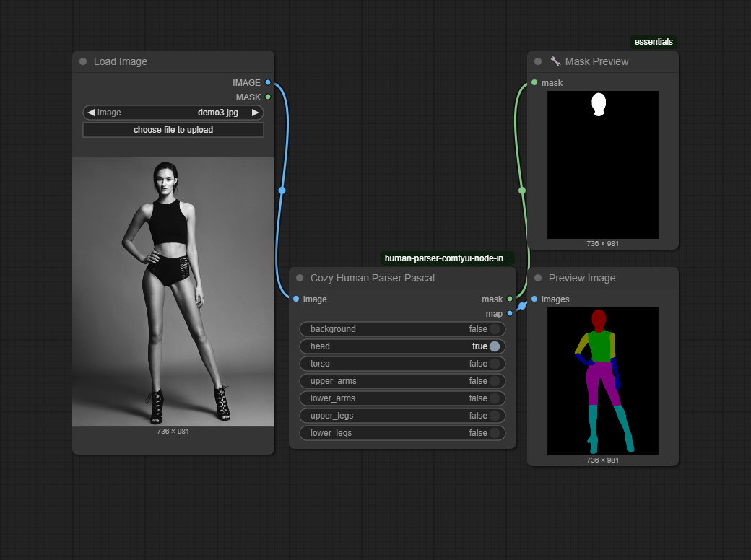The height and width of the screenshot is (560, 751).
Task: Click the Load Image node collapse dot
Action: pyautogui.click(x=83, y=62)
